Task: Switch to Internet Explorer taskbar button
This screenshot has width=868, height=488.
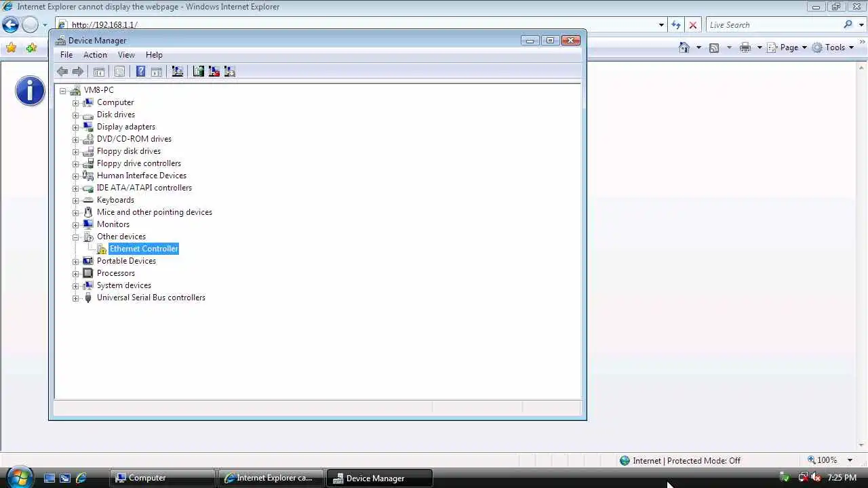Action: 271,478
